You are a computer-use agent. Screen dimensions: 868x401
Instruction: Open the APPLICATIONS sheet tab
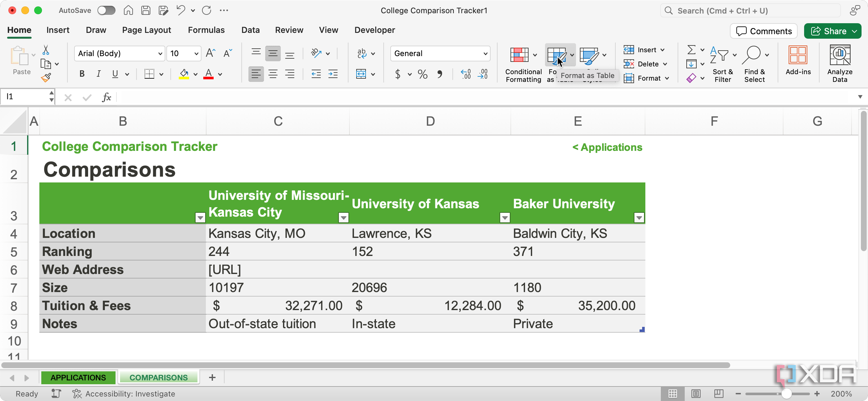(x=78, y=377)
